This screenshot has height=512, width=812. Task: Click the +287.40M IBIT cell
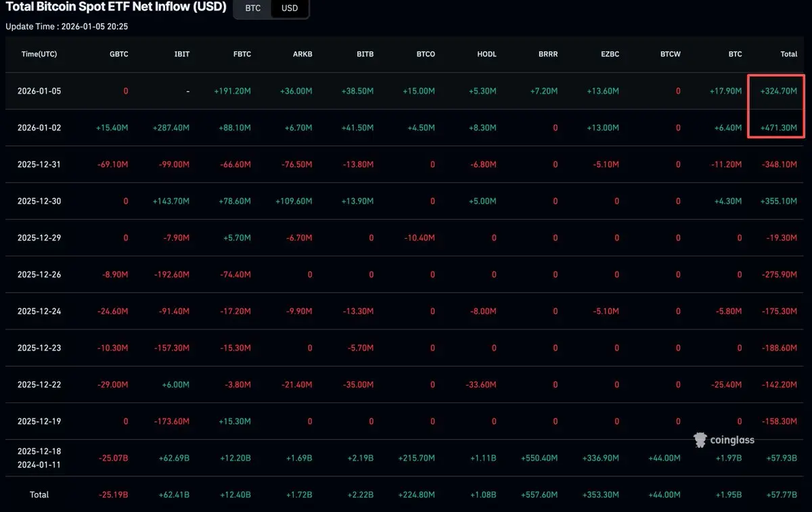pyautogui.click(x=171, y=127)
